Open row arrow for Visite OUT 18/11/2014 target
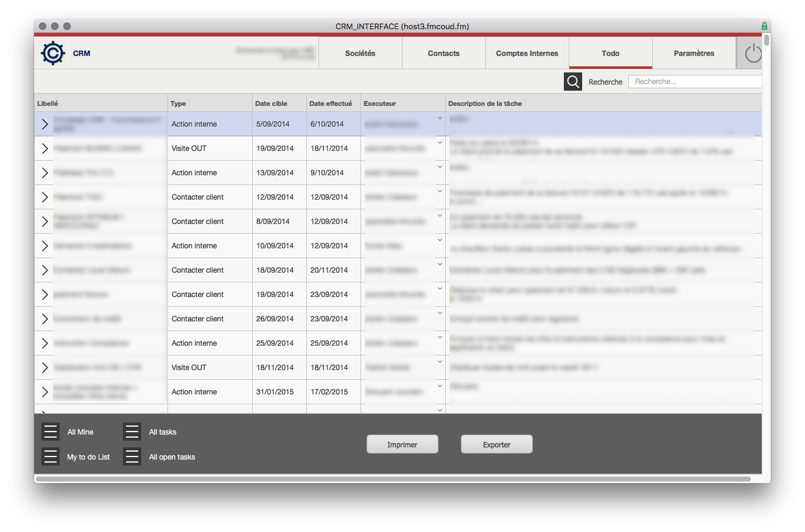The image size is (805, 532). pyautogui.click(x=44, y=368)
